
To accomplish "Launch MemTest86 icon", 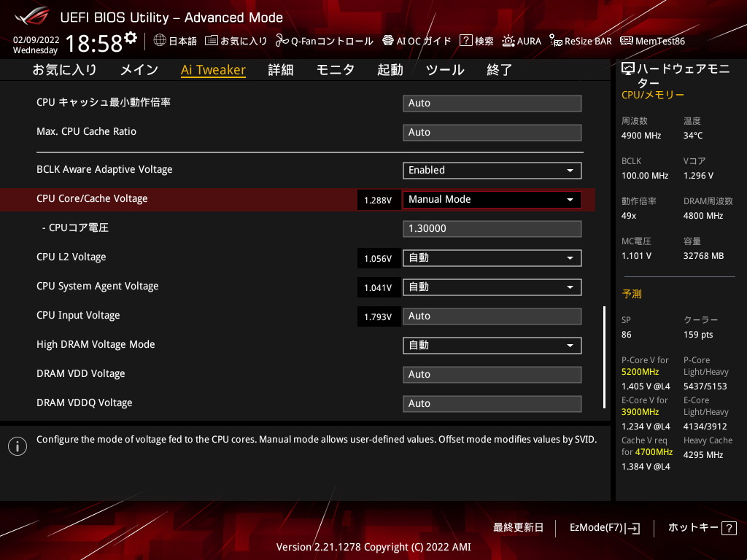I will click(627, 41).
